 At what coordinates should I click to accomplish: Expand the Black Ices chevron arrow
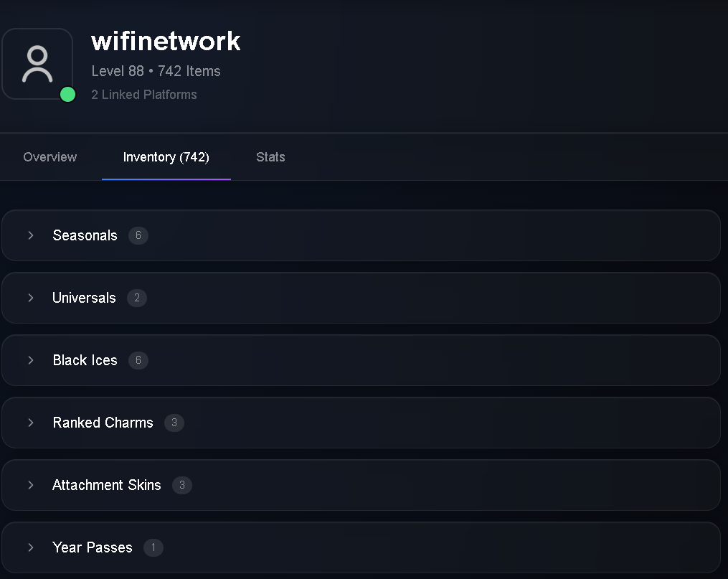tap(31, 360)
